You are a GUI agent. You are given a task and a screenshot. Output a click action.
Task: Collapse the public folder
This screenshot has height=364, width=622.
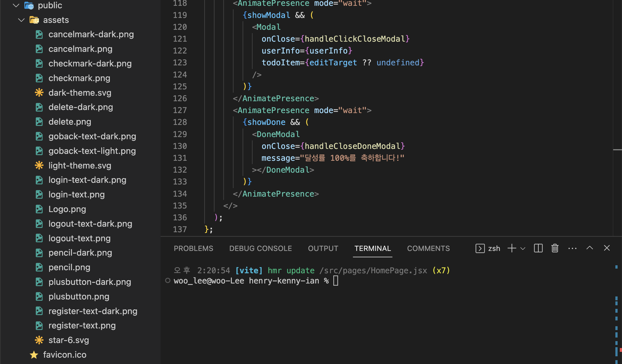click(x=16, y=5)
